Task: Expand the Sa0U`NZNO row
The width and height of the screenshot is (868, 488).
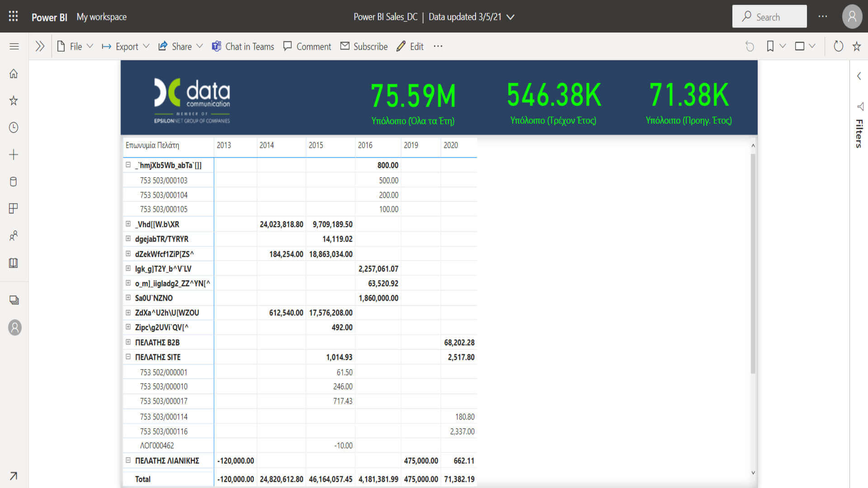Action: [128, 298]
